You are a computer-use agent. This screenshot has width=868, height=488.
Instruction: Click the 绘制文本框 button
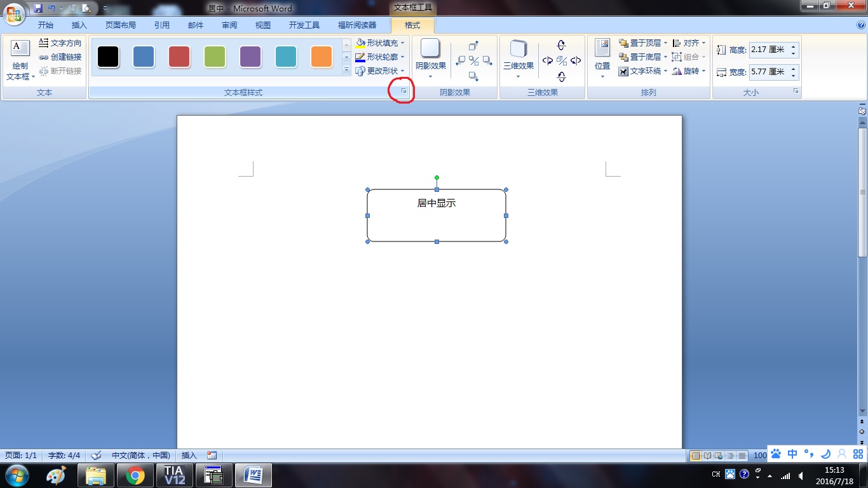[x=20, y=60]
